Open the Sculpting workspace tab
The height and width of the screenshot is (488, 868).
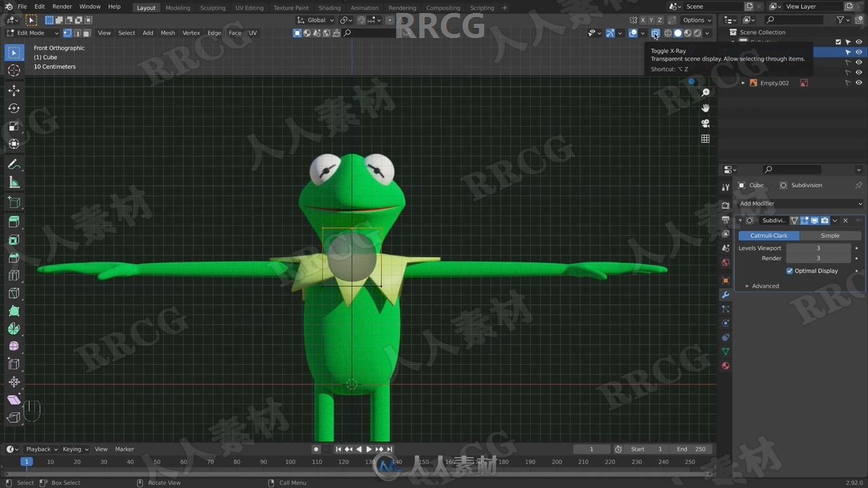pyautogui.click(x=212, y=7)
